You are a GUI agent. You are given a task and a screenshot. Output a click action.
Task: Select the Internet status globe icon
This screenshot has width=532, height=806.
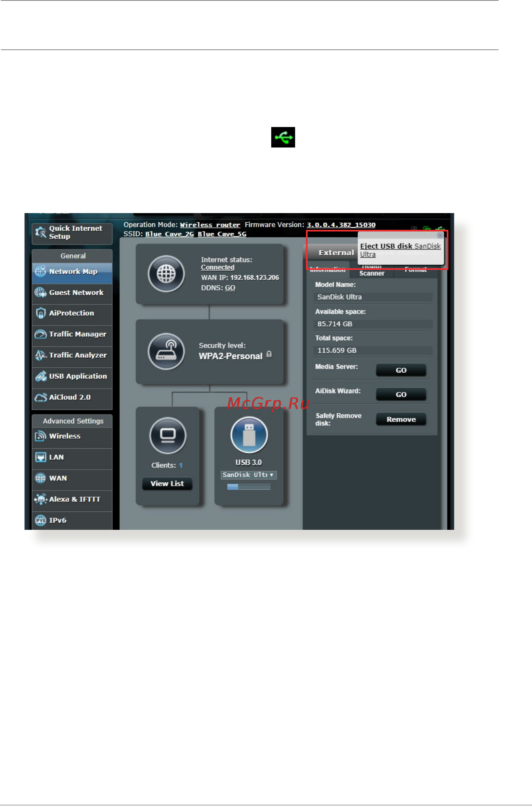coord(166,274)
